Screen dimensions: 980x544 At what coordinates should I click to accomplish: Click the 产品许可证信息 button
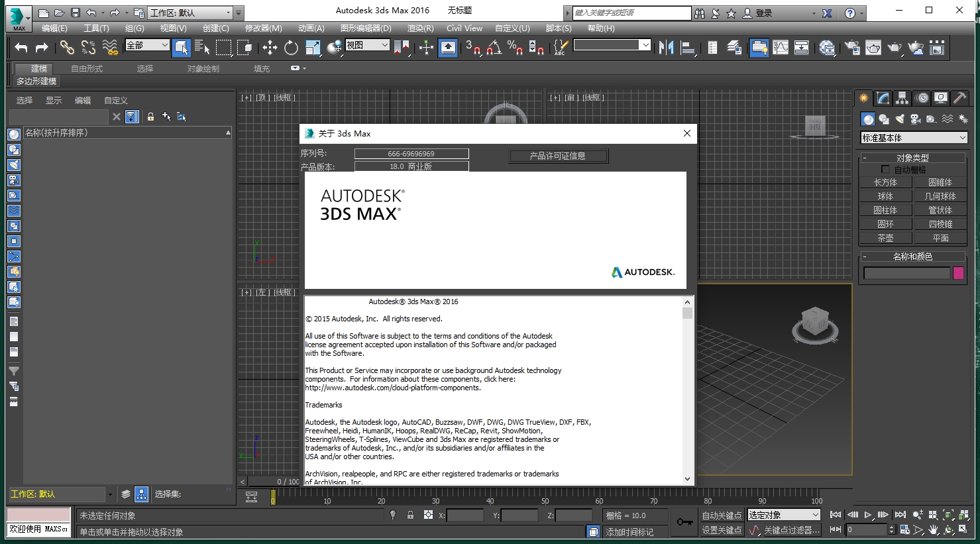(x=558, y=156)
